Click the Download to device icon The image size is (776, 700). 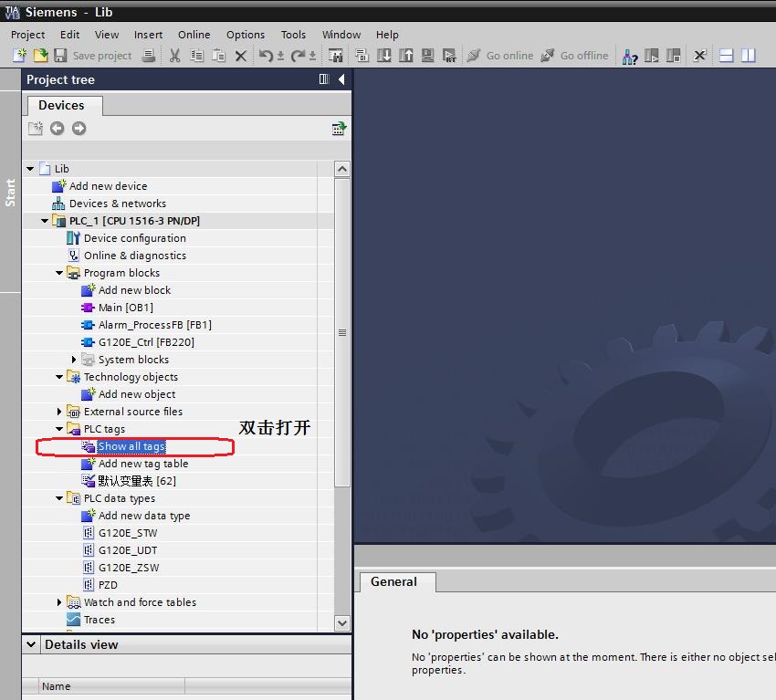click(x=384, y=56)
